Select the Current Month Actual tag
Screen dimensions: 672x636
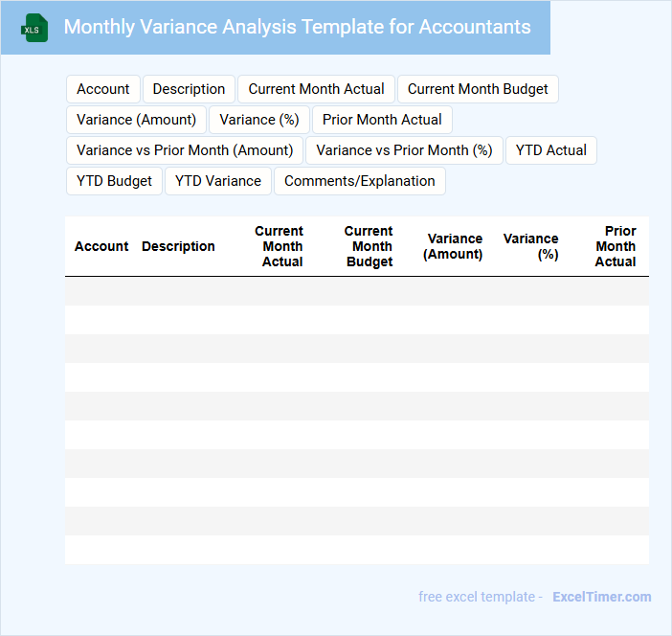tap(316, 89)
